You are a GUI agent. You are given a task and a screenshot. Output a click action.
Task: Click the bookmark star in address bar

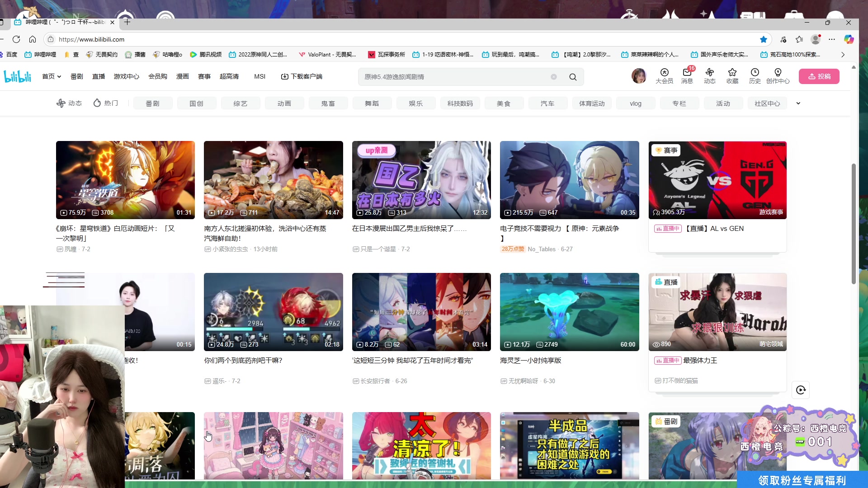764,39
